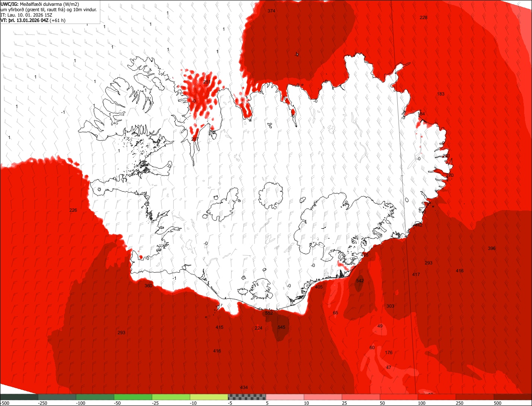Click the 545 value in the dark patch

coord(281,327)
